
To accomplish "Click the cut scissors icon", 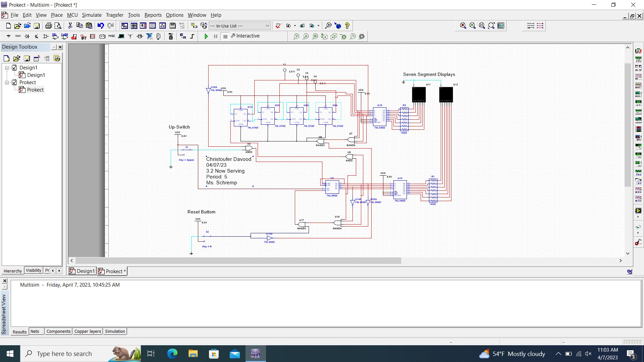I will coord(70,26).
